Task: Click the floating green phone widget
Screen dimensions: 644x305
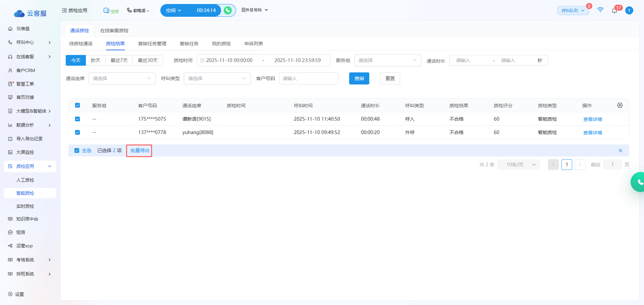Action: tap(639, 182)
